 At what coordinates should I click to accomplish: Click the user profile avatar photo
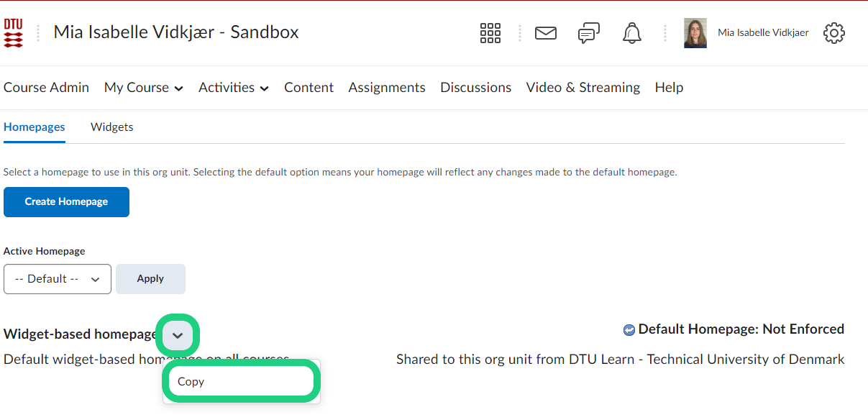(x=695, y=33)
